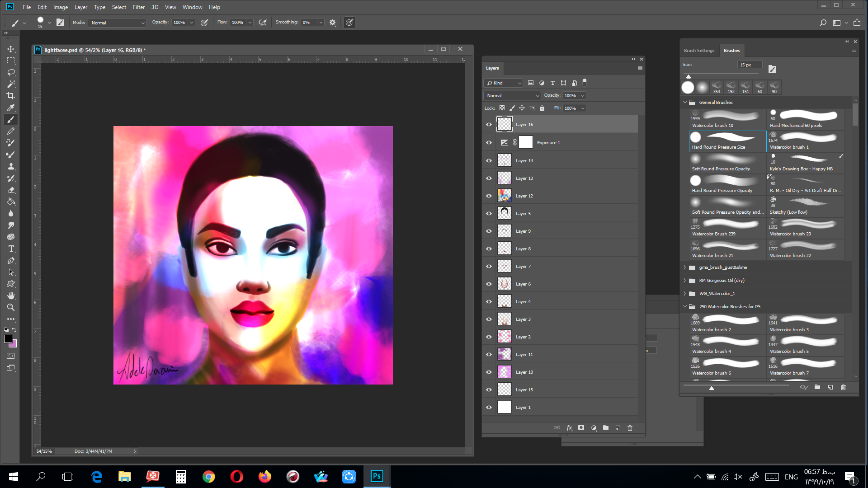This screenshot has height=488, width=868.
Task: Select the Hard Round Pressure Size brush
Action: point(727,141)
